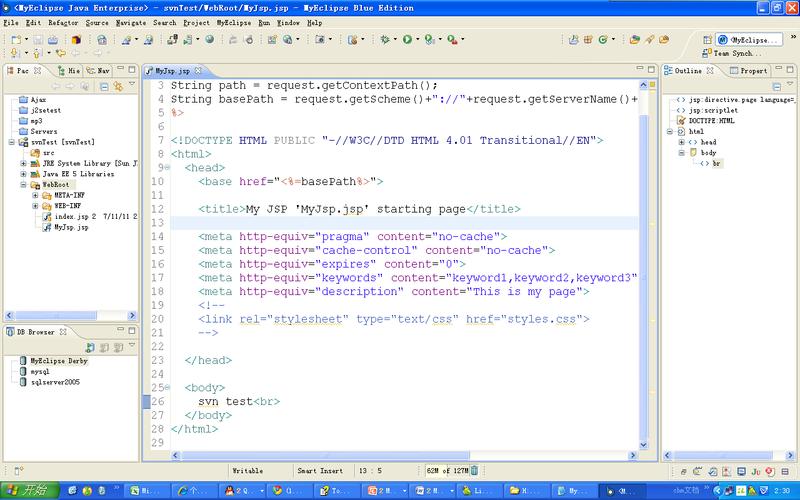Viewport: 800px width, 500px height.
Task: Close the MyJsp.jsp editor tab
Action: (x=196, y=72)
